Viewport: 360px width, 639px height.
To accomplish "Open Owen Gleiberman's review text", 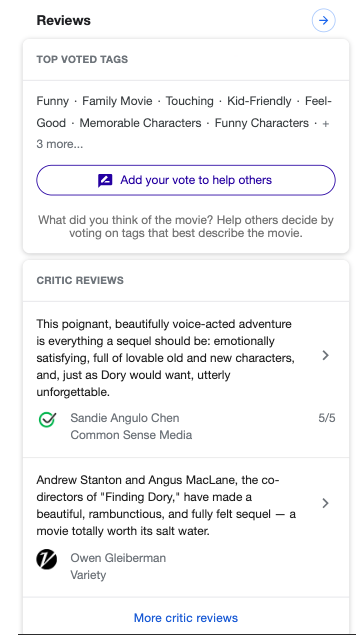I will coord(166,505).
